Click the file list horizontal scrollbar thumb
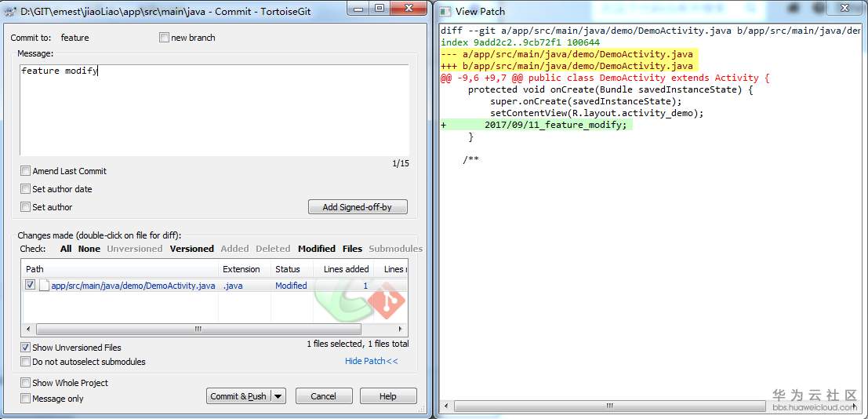 coord(198,330)
